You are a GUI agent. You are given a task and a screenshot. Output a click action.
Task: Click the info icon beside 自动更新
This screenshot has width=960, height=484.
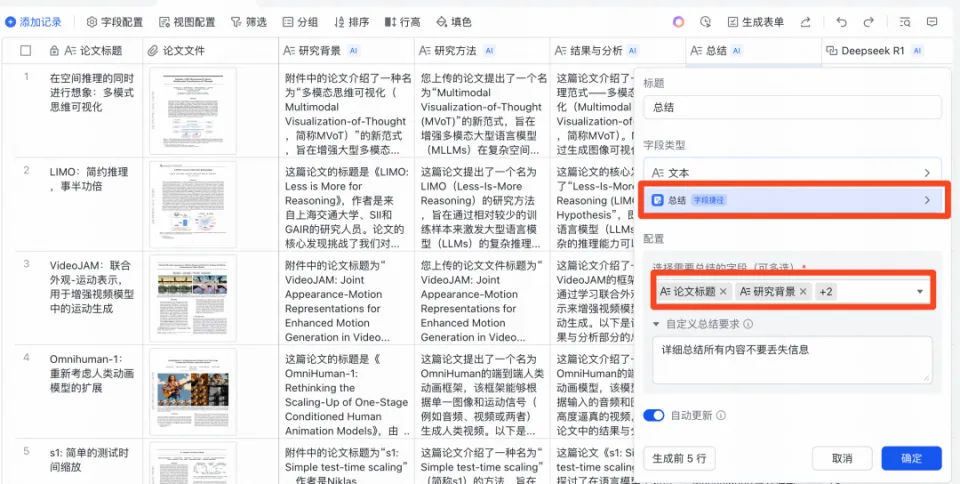(x=721, y=415)
